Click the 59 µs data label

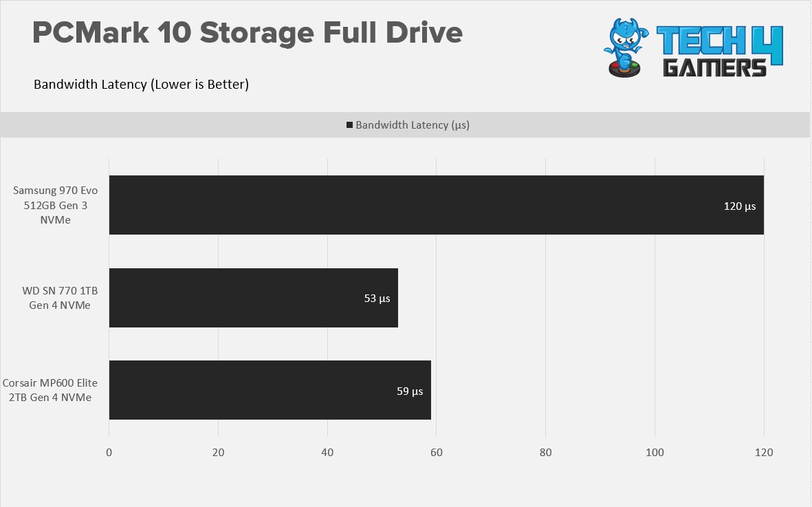[410, 391]
